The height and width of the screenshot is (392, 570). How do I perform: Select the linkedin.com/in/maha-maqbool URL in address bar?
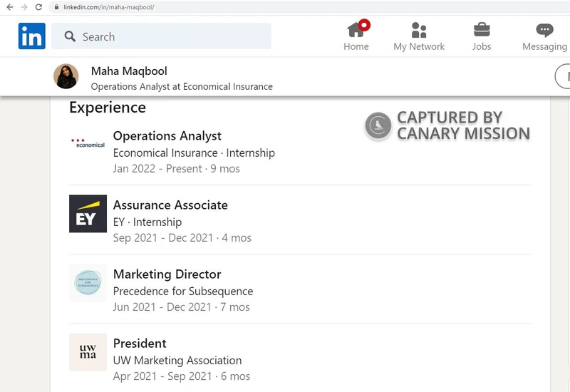coord(109,7)
